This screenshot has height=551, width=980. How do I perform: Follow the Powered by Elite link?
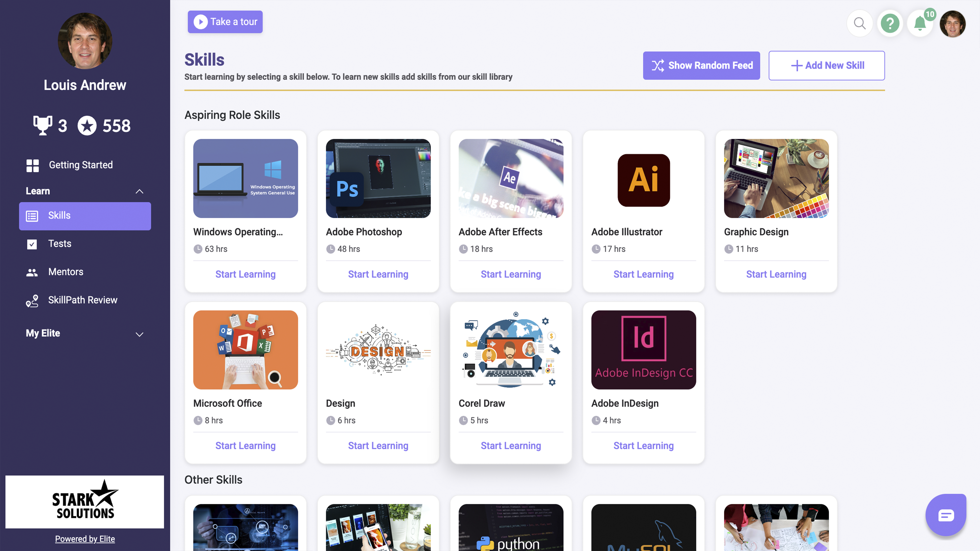coord(85,539)
